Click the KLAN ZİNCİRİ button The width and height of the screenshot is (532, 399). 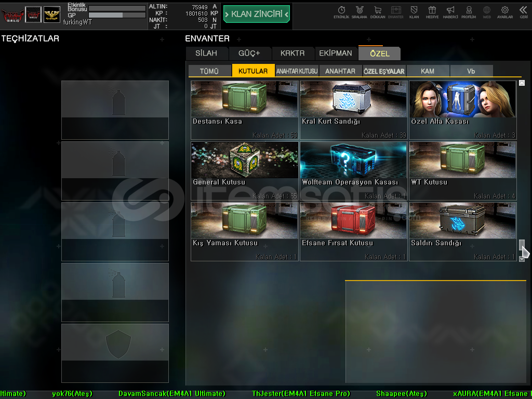coord(257,14)
